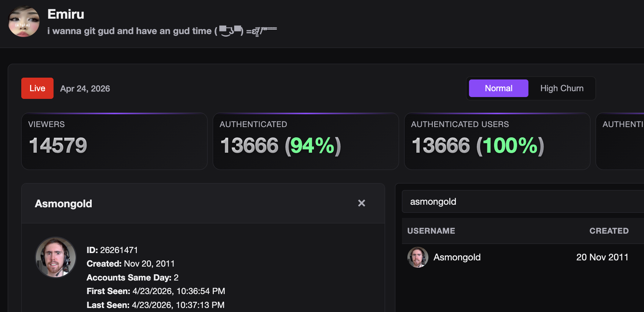
Task: Click AUTHENTICATED USERS 13666 (100%) card
Action: [x=497, y=141]
